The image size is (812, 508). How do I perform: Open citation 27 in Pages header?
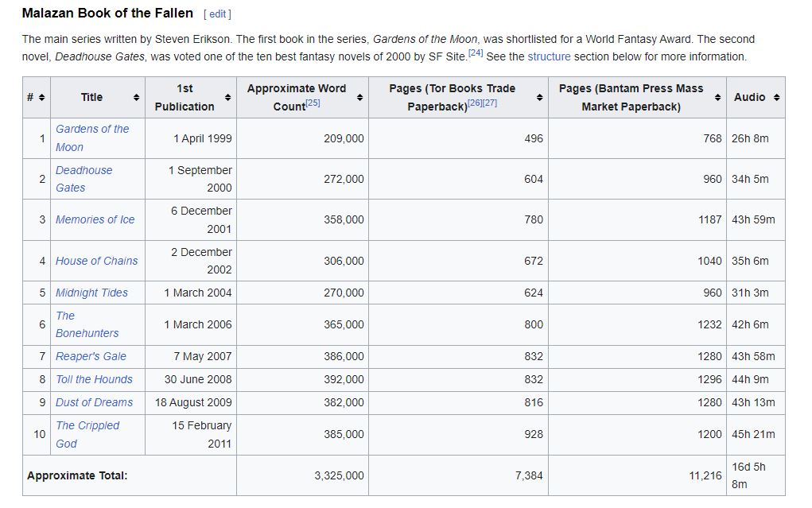[x=490, y=103]
